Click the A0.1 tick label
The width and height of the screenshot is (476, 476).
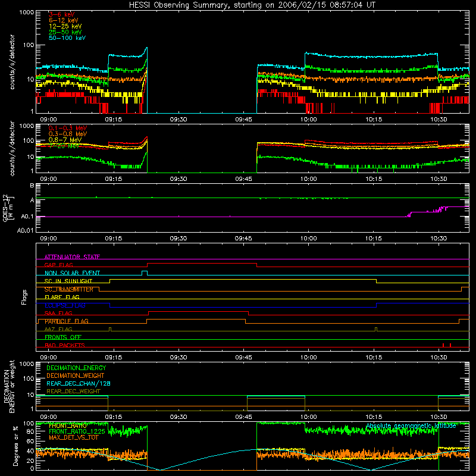(x=27, y=217)
